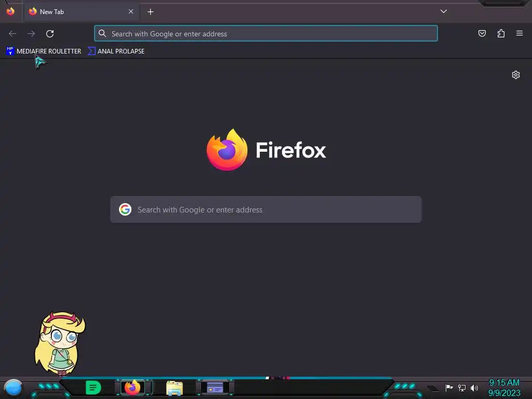Focus the center Google search box
Image resolution: width=532 pixels, height=399 pixels.
[266, 210]
